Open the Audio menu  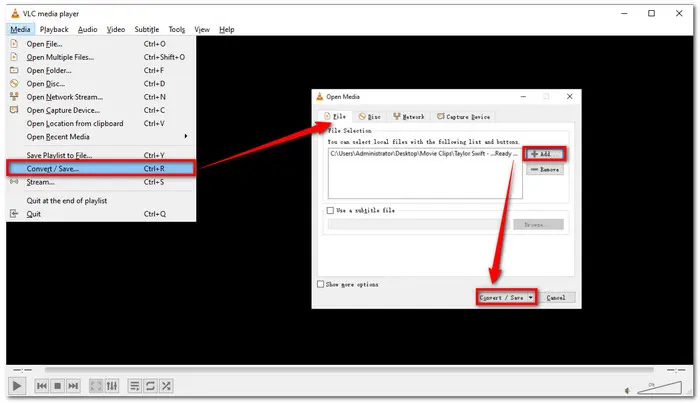tap(88, 29)
